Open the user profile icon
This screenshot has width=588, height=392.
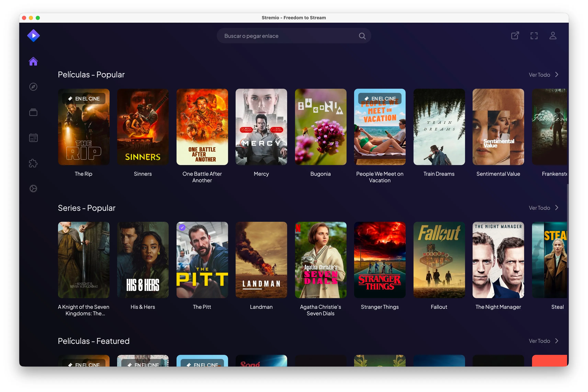553,35
